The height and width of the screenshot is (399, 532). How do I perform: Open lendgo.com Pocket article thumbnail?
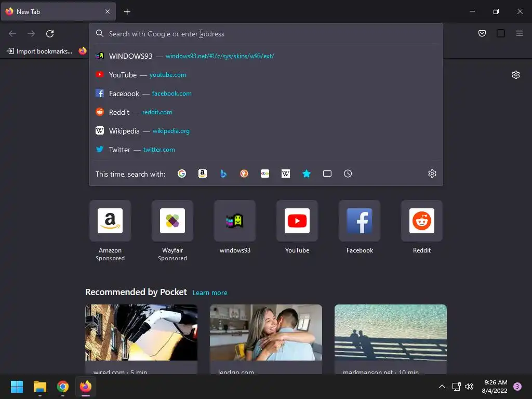266,332
